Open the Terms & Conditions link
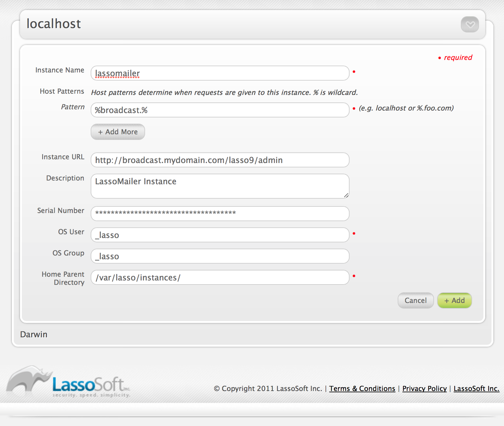The height and width of the screenshot is (426, 504). click(362, 389)
